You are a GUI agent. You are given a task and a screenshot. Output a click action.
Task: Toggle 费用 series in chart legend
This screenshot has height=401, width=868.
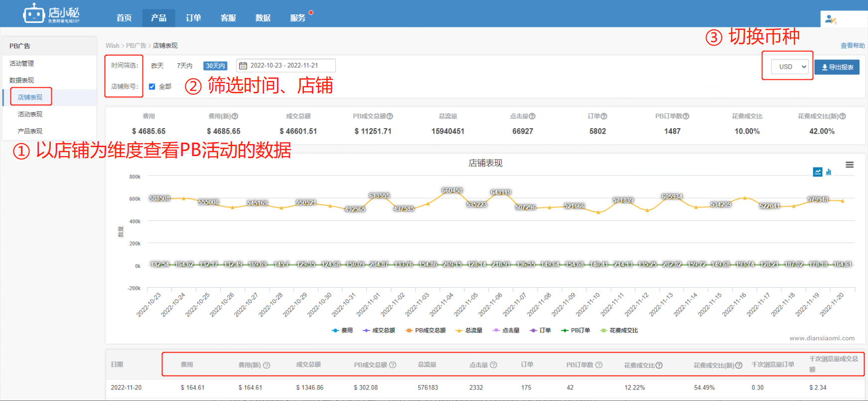[x=342, y=331]
